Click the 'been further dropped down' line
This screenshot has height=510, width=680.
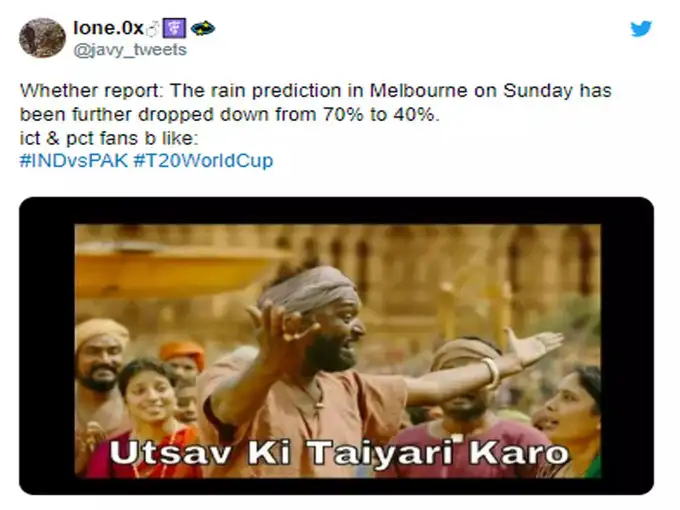click(230, 114)
